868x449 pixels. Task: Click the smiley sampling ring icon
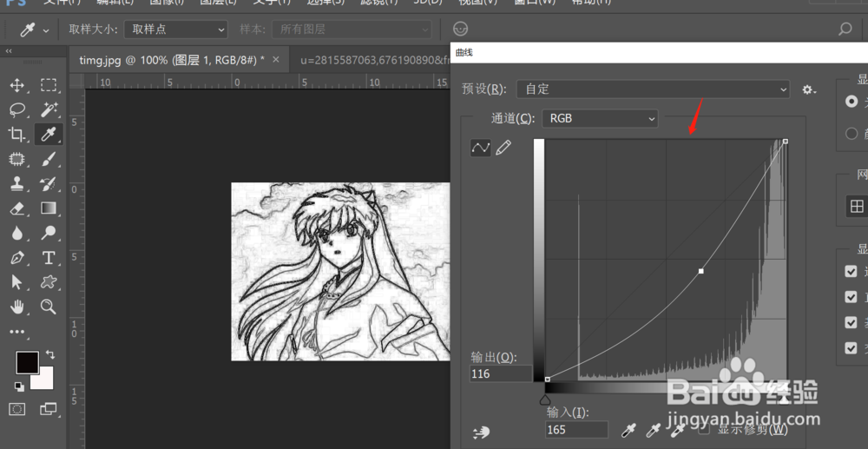click(460, 29)
